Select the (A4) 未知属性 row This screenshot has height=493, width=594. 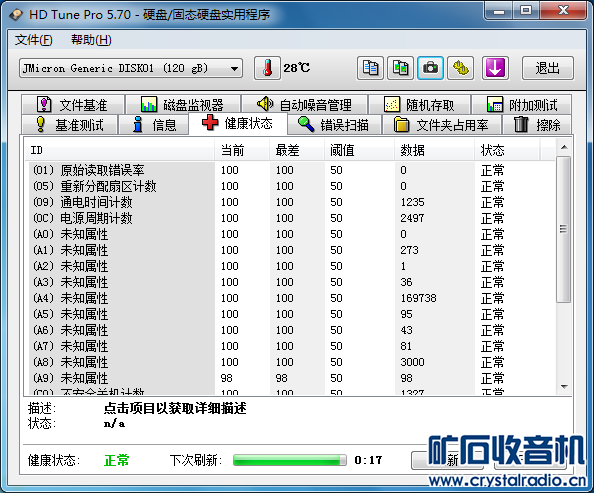pos(290,298)
